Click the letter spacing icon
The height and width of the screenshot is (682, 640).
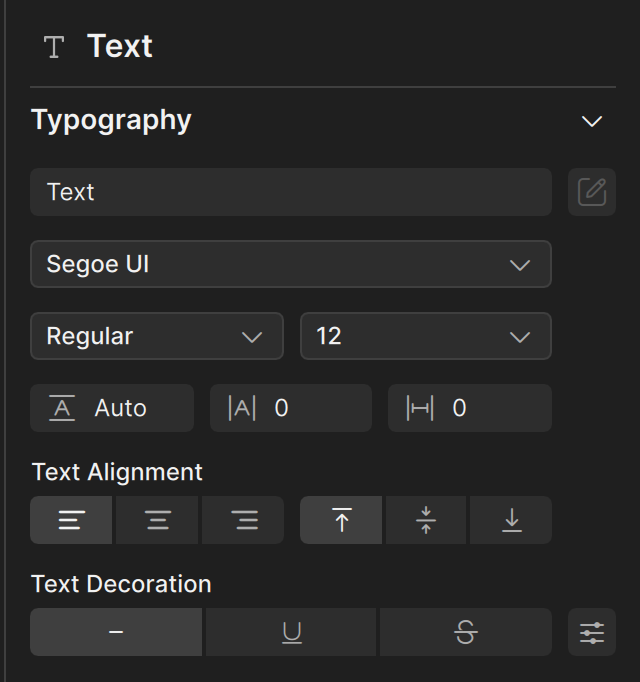click(x=242, y=408)
